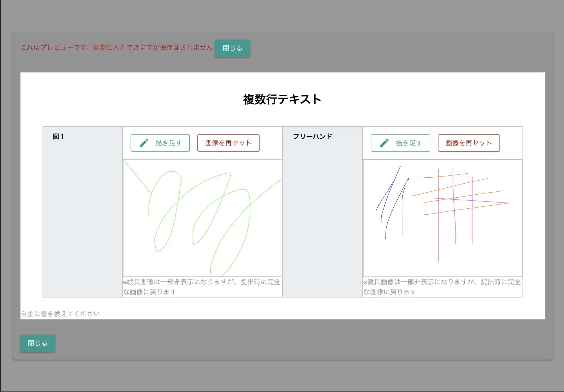Select the 図1 row label
This screenshot has width=564, height=392.
click(59, 136)
